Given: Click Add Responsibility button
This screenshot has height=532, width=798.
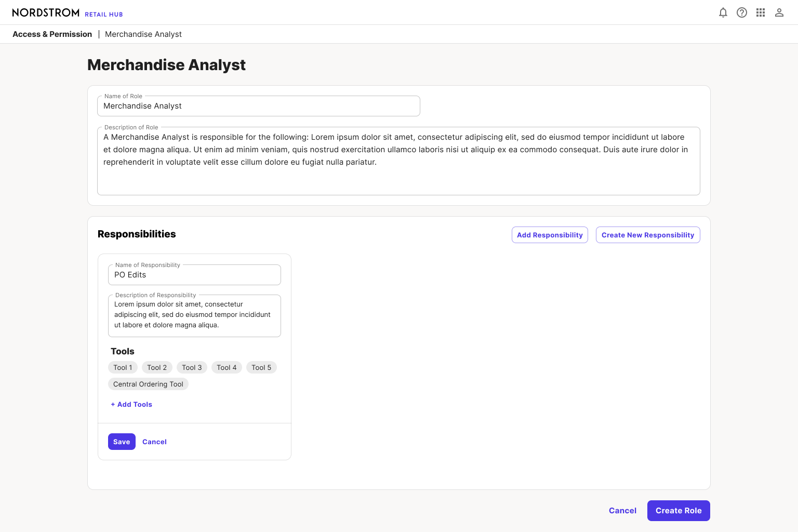Looking at the screenshot, I should coord(550,235).
